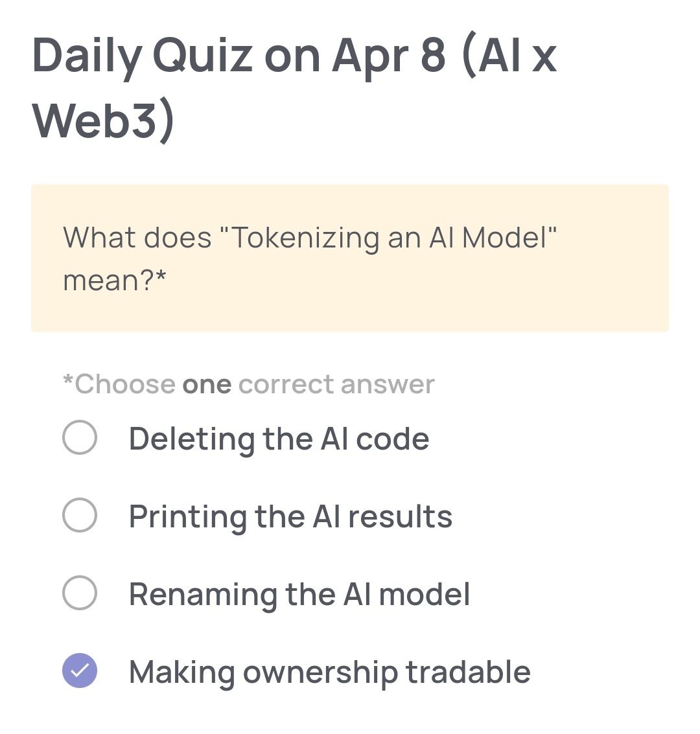Click the "Renaming the AI model" answer label
The height and width of the screenshot is (734, 700).
pyautogui.click(x=299, y=593)
